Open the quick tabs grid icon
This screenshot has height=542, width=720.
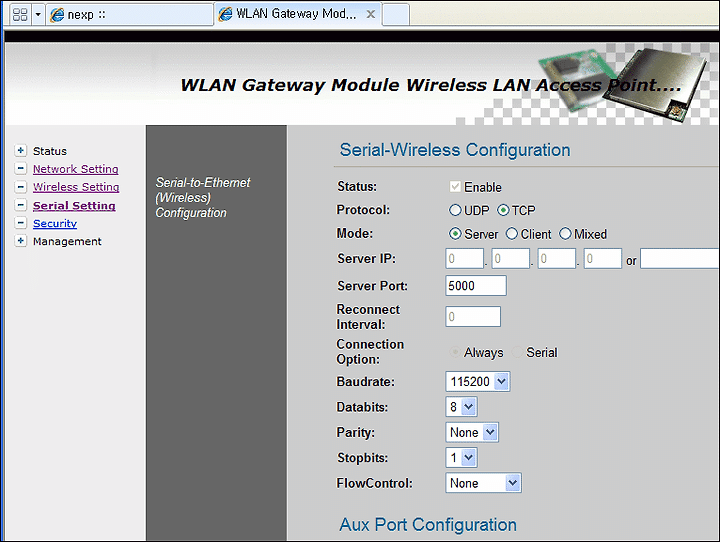coord(20,15)
